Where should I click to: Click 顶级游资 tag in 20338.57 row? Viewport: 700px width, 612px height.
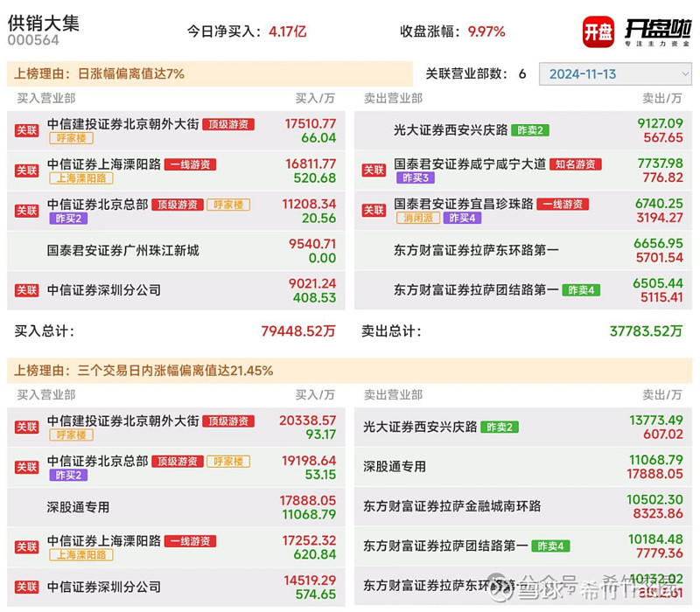(x=228, y=421)
